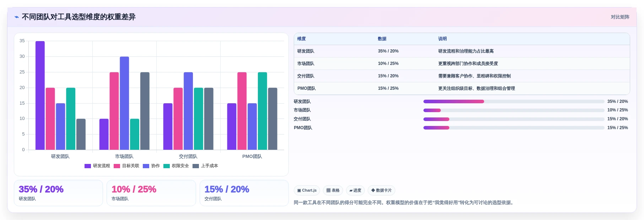The height and width of the screenshot is (220, 644).
Task: Click the 市场团队 x-axis label
Action: click(124, 156)
